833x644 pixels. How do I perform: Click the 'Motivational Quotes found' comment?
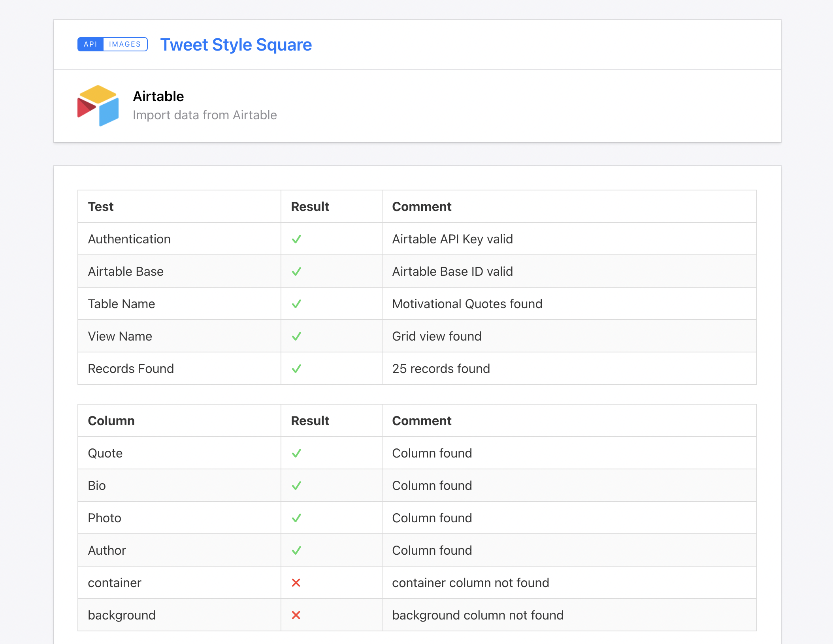pos(467,304)
